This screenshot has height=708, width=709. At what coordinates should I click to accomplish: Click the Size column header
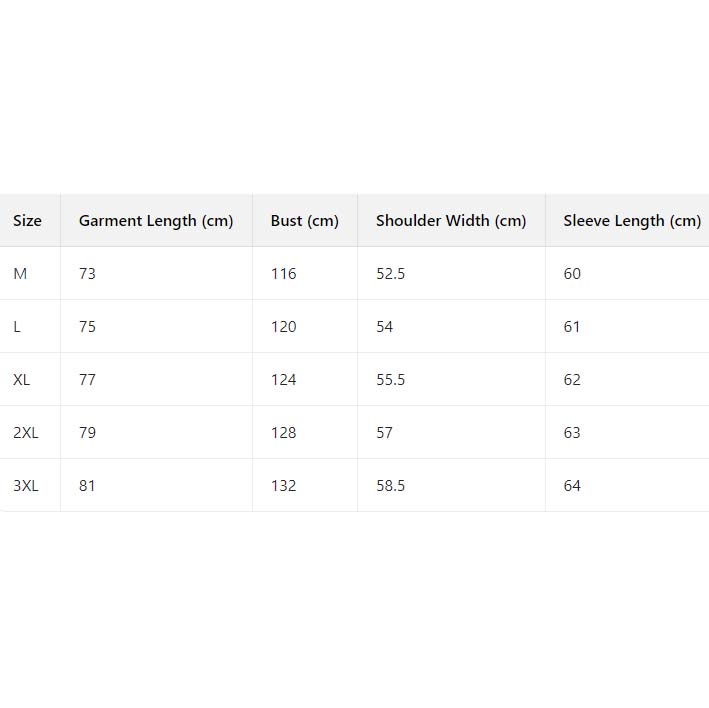pos(27,221)
